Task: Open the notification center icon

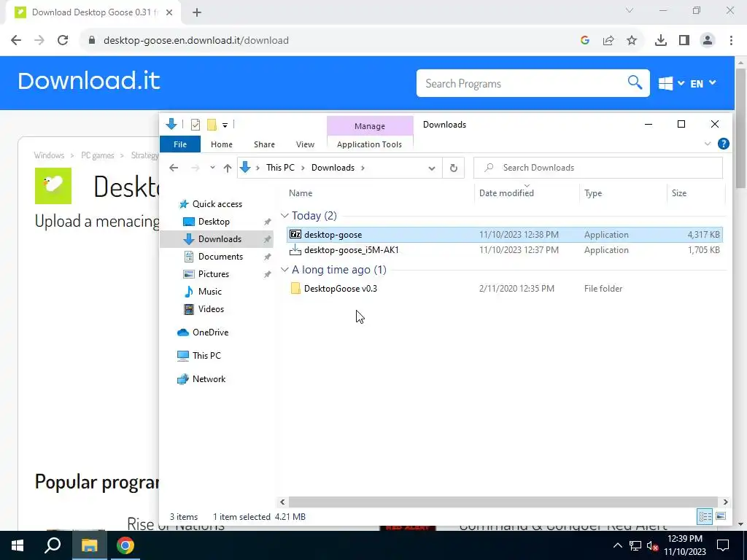Action: (723, 545)
